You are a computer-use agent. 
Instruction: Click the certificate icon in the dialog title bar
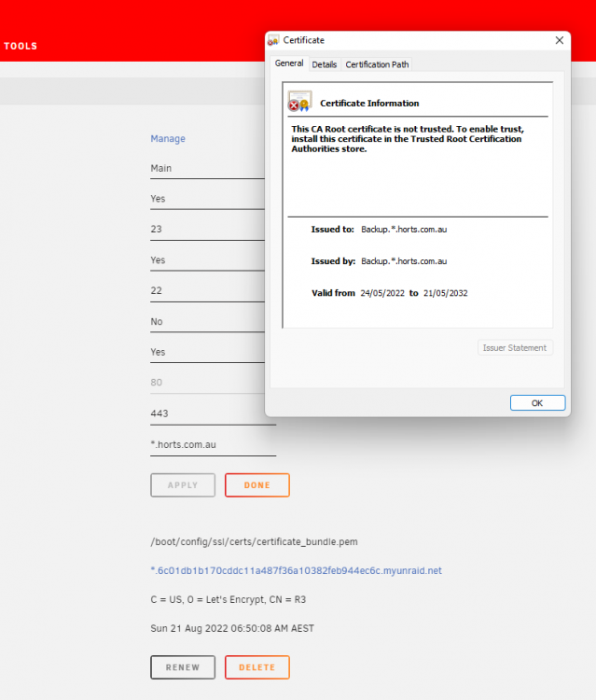coord(273,40)
